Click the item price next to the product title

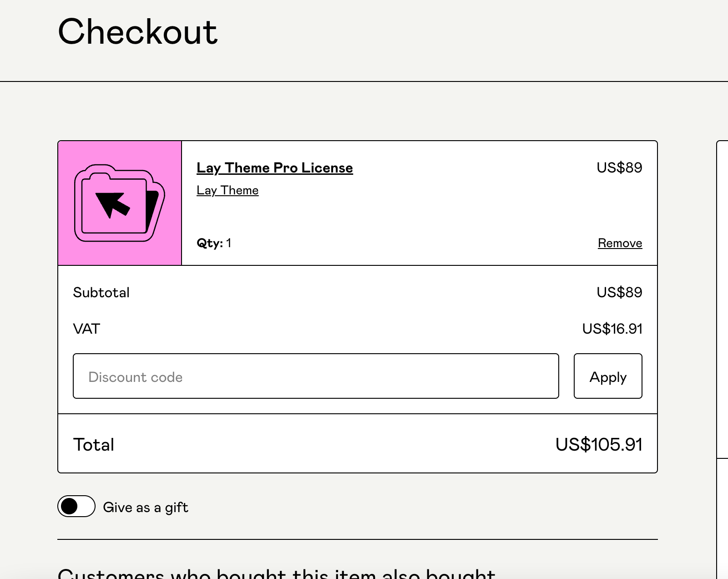(619, 168)
